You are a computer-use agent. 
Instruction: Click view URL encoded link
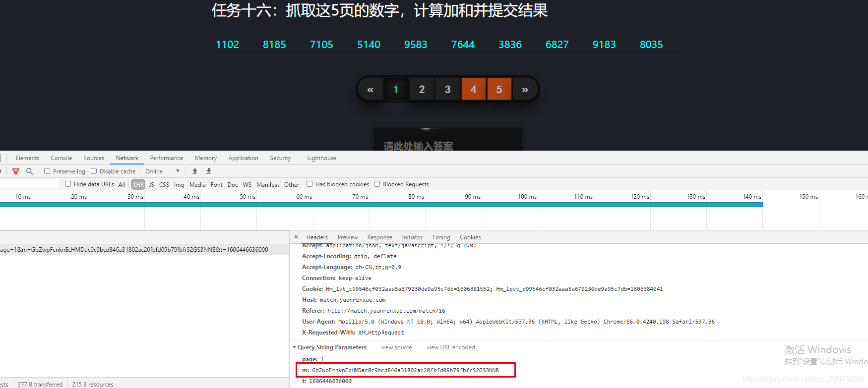(451, 347)
